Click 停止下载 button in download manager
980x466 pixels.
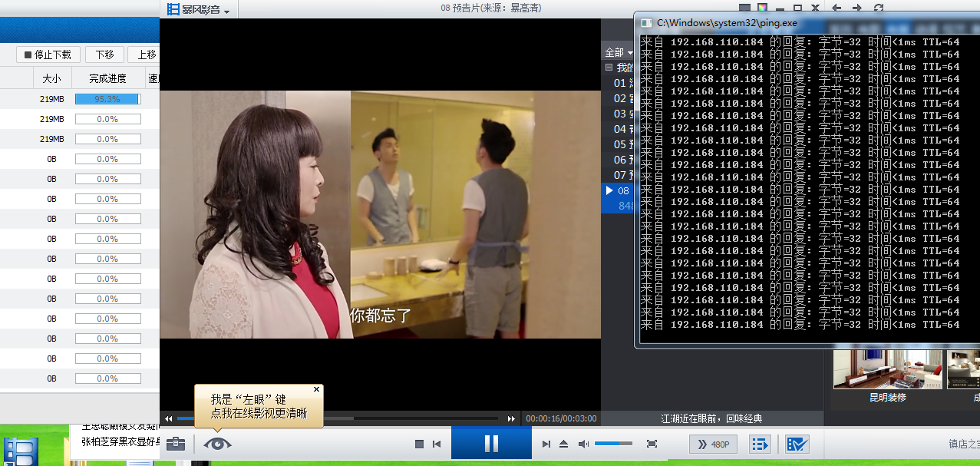[48, 55]
